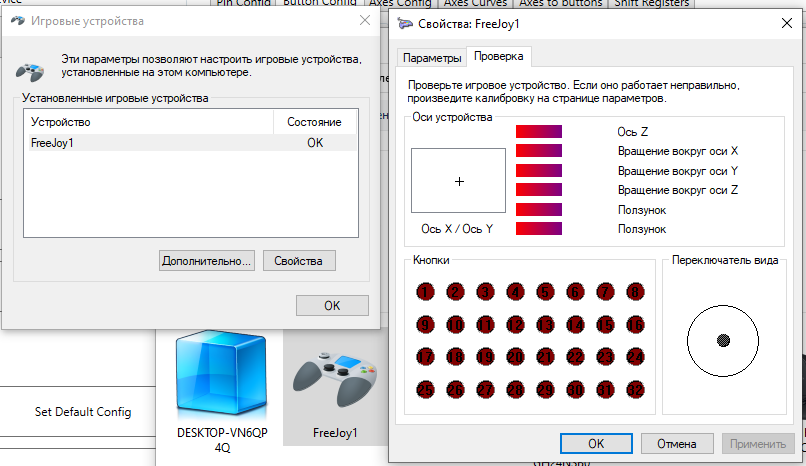Confirm with OK in Игровые устройства dialog

tap(332, 306)
